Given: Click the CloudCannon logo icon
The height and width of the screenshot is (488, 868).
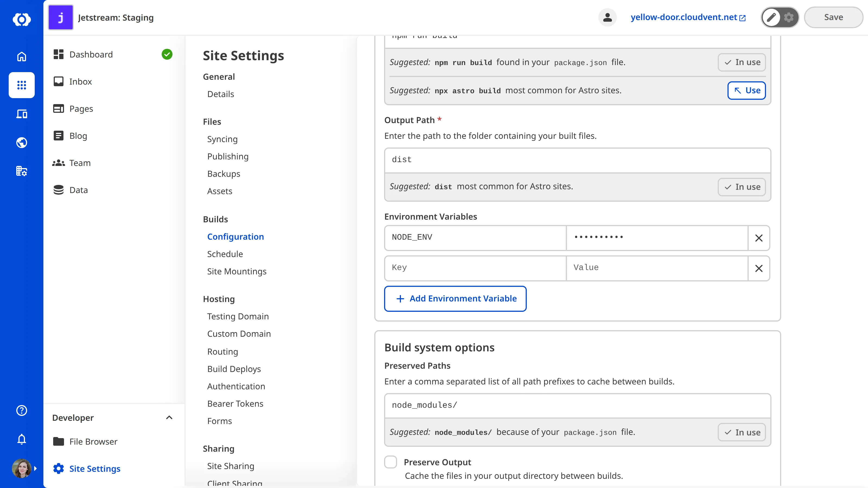Looking at the screenshot, I should (x=22, y=19).
